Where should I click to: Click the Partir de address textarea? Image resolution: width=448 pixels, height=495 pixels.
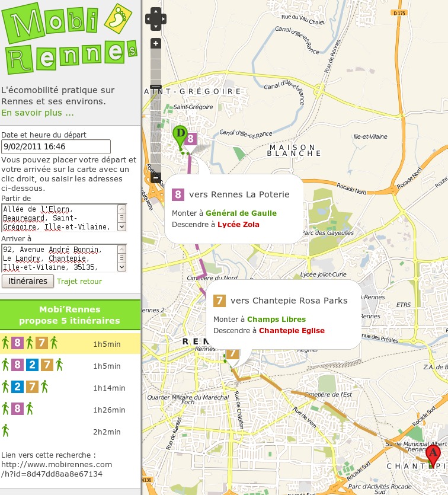(64, 218)
